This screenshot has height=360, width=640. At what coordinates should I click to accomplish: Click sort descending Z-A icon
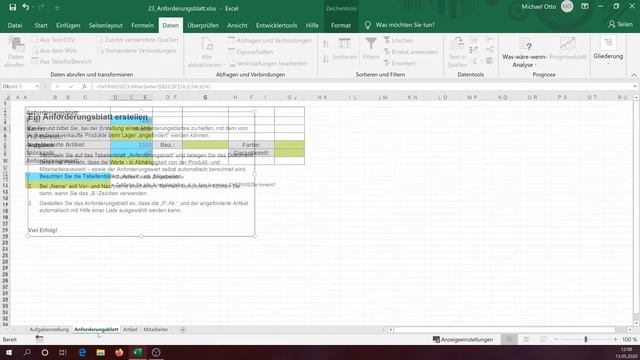pos(326,59)
